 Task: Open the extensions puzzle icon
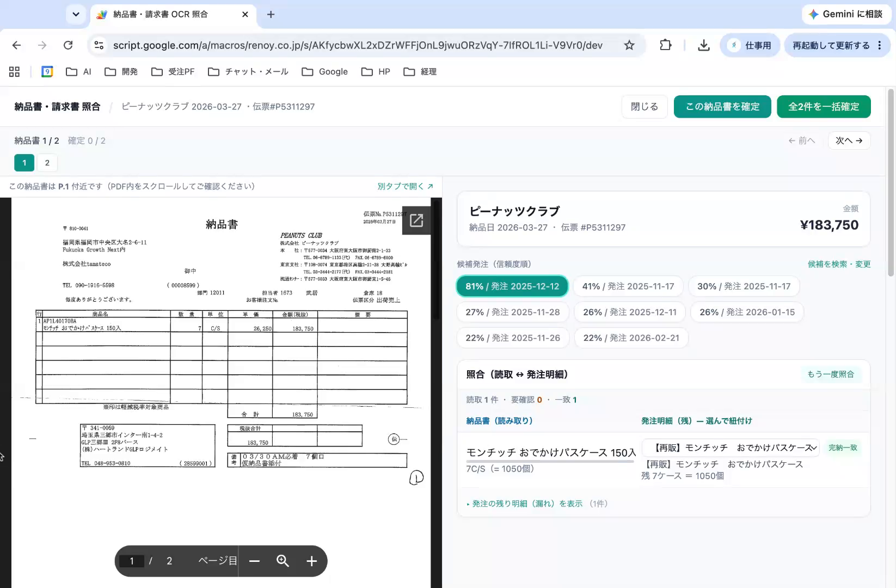click(665, 45)
